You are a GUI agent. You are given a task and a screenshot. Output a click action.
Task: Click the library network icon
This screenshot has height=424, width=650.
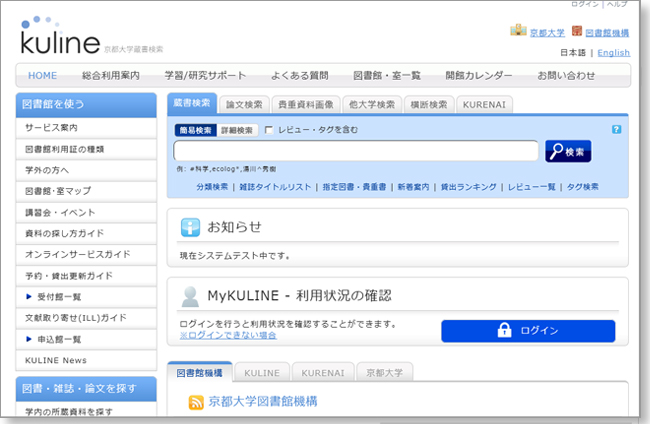577,31
